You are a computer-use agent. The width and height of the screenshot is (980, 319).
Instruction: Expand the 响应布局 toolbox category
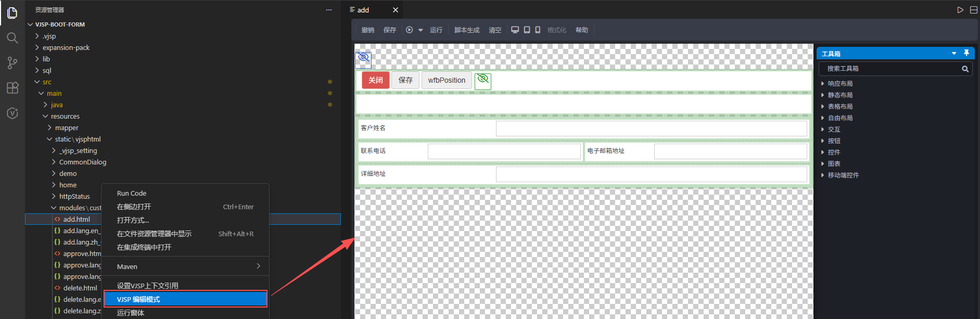click(x=840, y=83)
